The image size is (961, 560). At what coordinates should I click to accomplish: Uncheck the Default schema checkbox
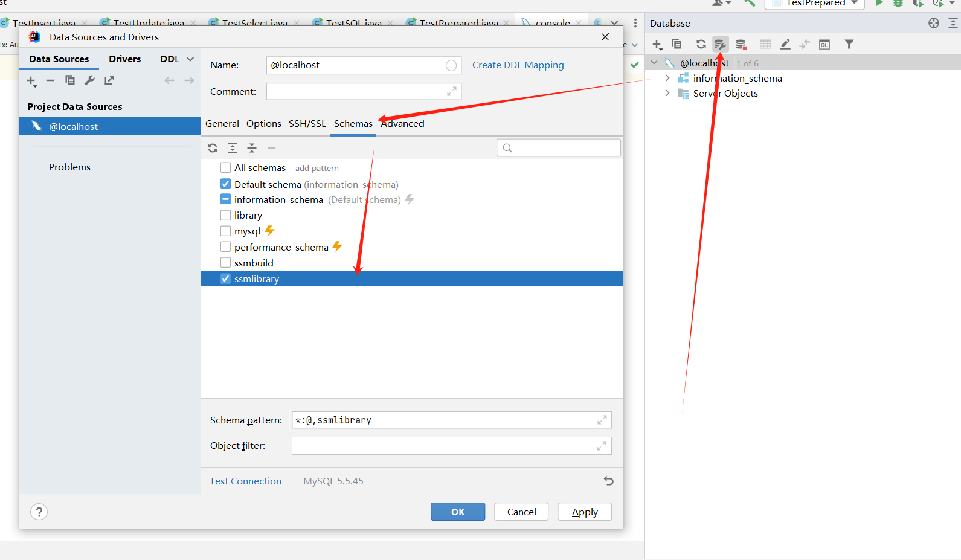coord(225,184)
